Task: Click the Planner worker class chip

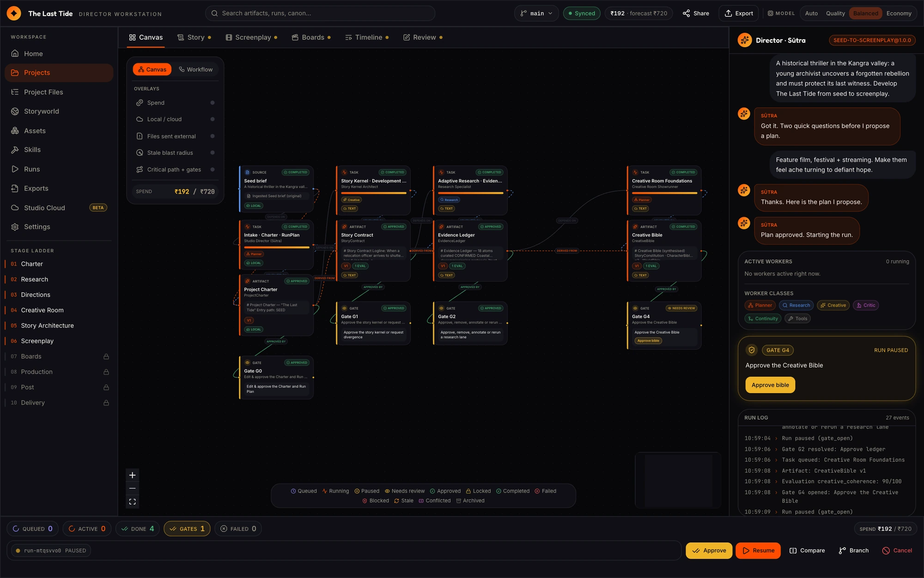Action: (x=760, y=305)
